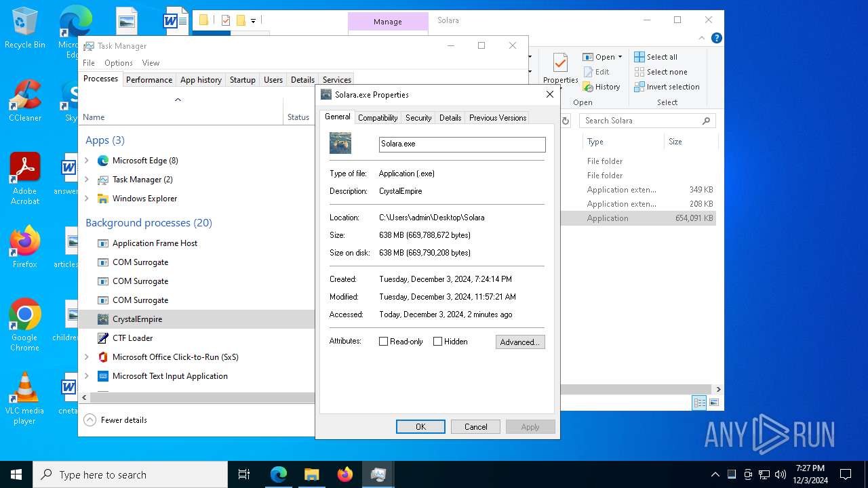
Task: Open the ribbon Open dropdown arrow
Action: pos(620,57)
